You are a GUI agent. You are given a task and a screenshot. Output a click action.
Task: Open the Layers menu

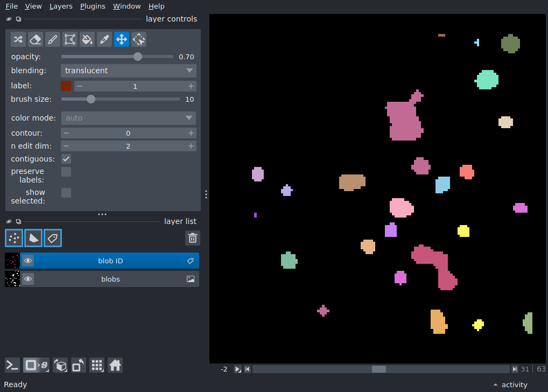(x=61, y=6)
